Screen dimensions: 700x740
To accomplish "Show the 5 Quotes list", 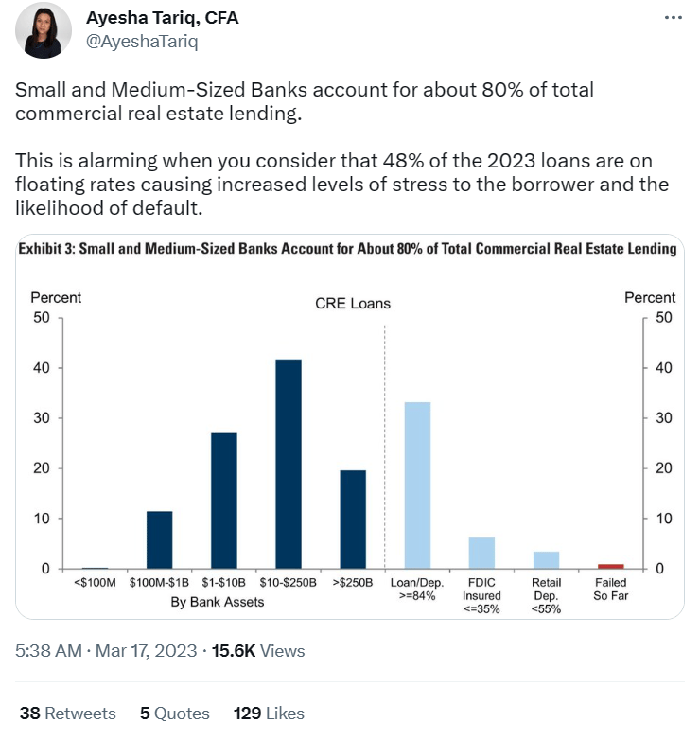I will 175,714.
